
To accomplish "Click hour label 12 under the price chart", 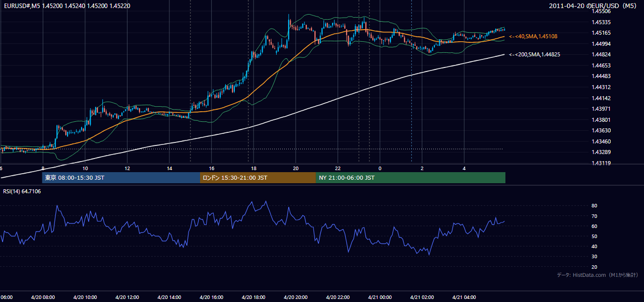I will coord(127,169).
